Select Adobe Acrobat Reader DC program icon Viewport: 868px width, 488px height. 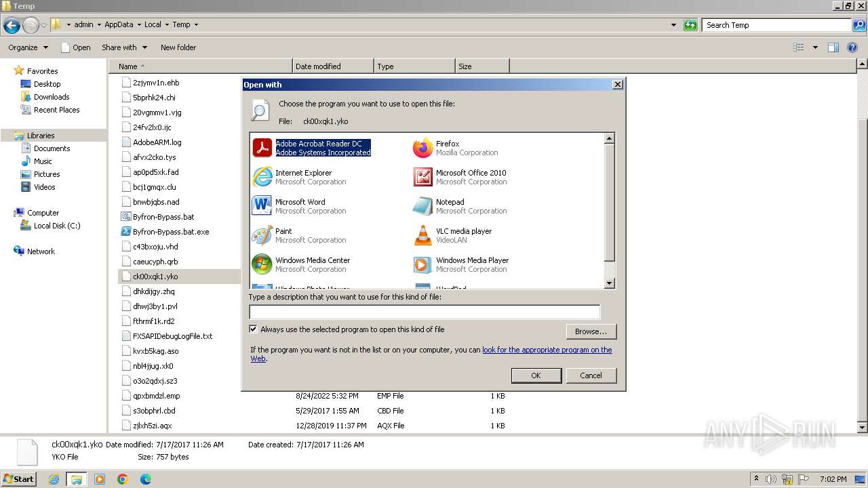262,148
